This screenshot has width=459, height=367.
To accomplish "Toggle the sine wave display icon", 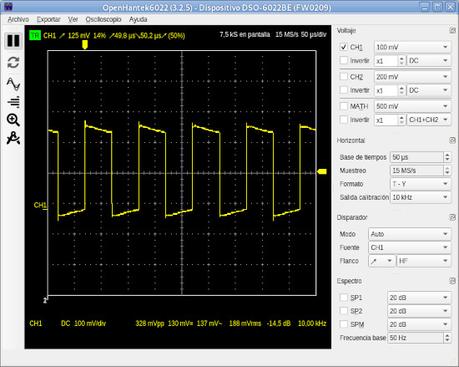I will [13, 84].
